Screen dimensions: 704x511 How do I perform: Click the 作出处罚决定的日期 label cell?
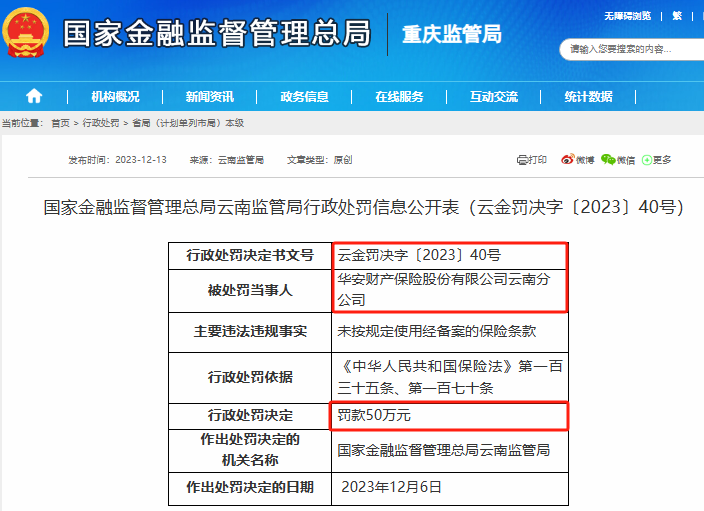tap(250, 488)
